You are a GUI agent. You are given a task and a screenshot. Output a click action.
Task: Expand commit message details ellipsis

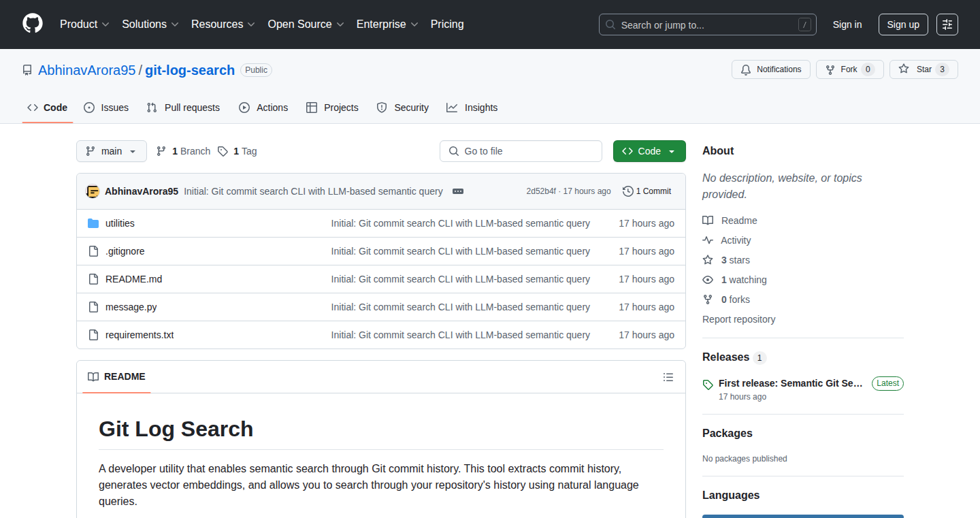(458, 191)
